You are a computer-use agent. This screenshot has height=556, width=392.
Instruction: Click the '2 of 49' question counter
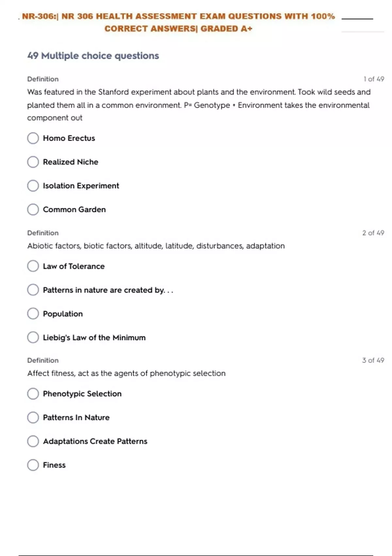pos(373,233)
